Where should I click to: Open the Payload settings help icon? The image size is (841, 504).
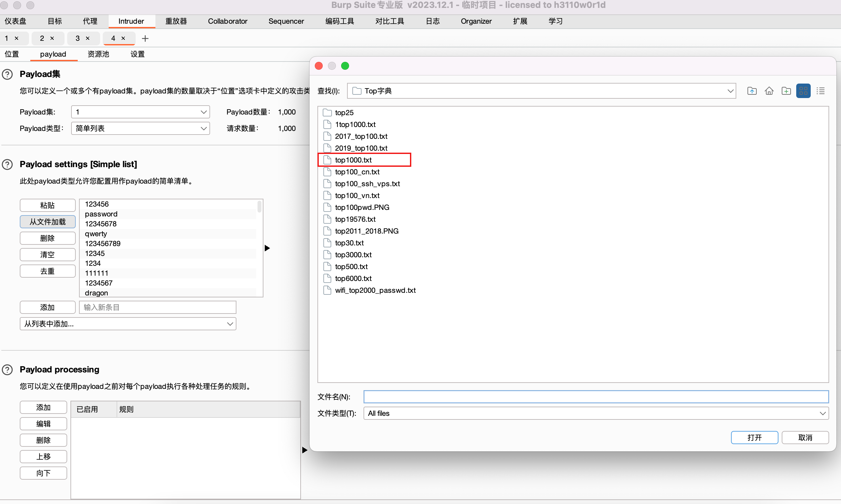point(7,164)
